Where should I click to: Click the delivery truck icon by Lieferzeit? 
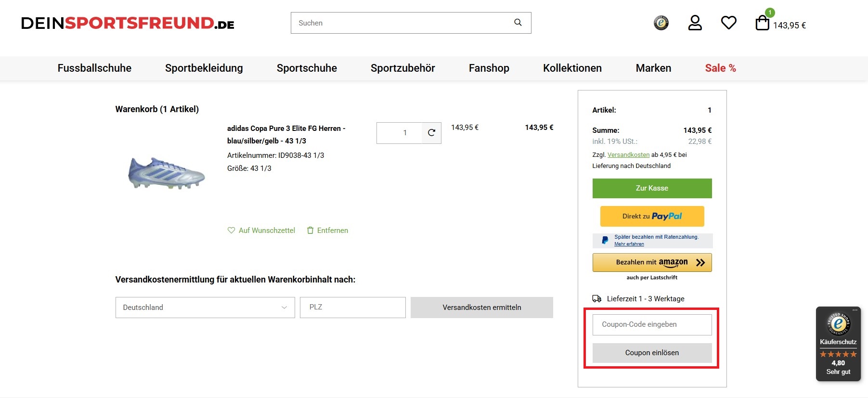tap(597, 299)
